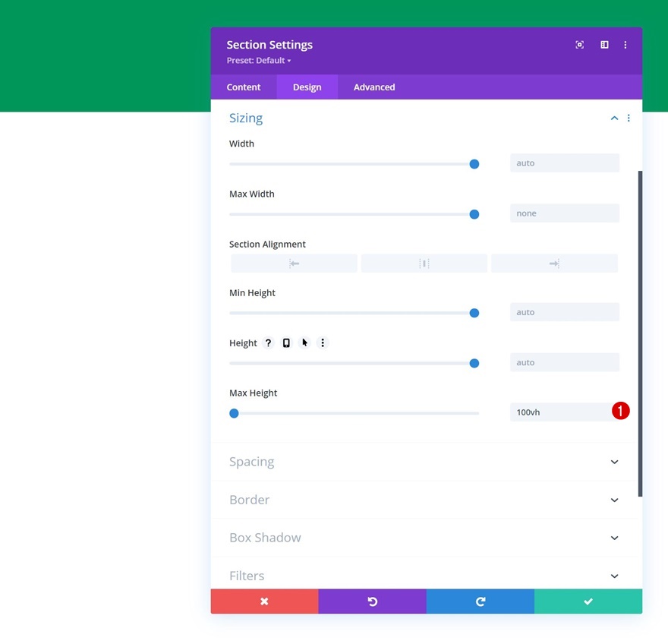
Task: Save changes with the green checkmark button
Action: point(588,601)
